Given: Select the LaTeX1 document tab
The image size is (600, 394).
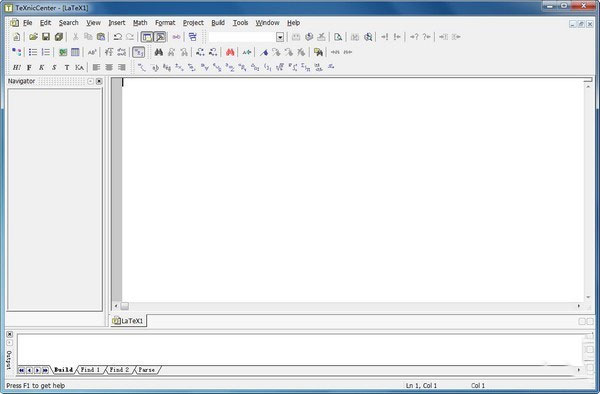Looking at the screenshot, I should 129,321.
